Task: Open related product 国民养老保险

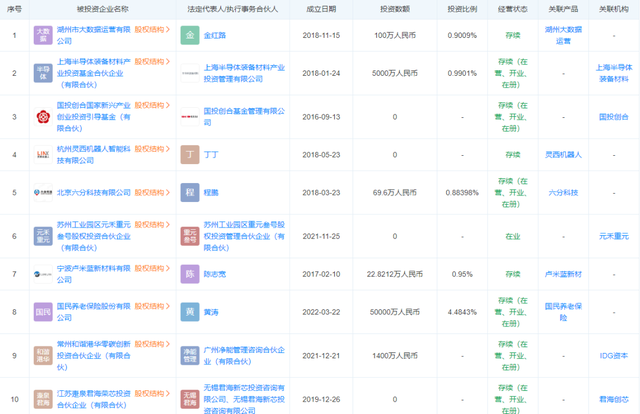Action: (x=563, y=312)
